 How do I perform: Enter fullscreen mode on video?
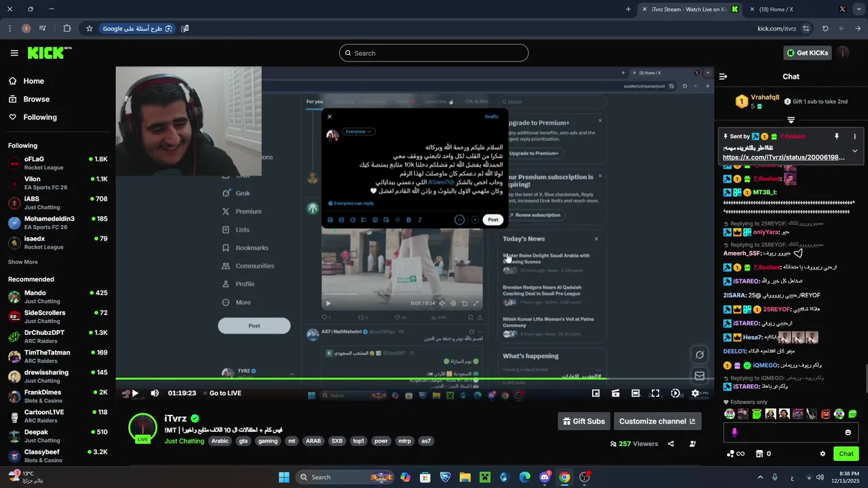(655, 393)
